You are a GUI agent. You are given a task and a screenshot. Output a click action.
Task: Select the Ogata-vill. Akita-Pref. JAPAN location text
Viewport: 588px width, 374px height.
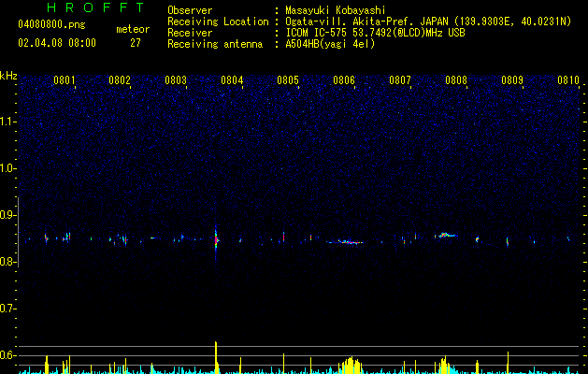428,22
